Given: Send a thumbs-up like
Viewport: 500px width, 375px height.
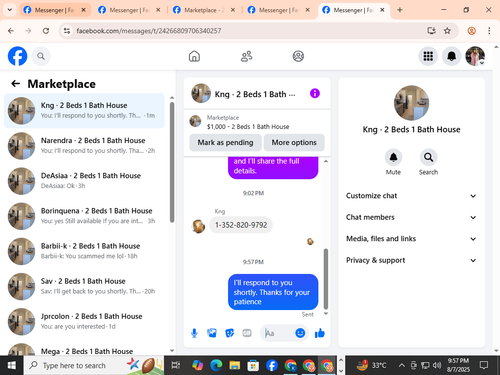Looking at the screenshot, I should tap(320, 333).
